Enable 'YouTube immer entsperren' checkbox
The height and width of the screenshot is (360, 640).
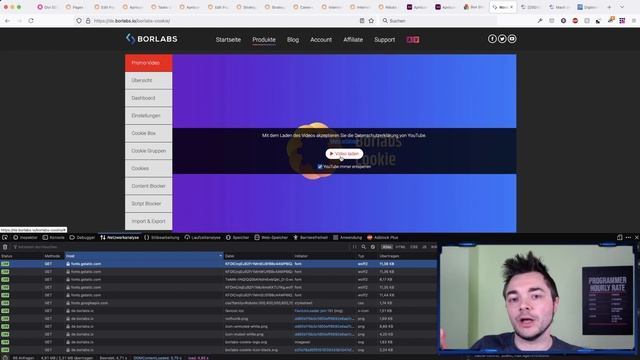(x=320, y=167)
